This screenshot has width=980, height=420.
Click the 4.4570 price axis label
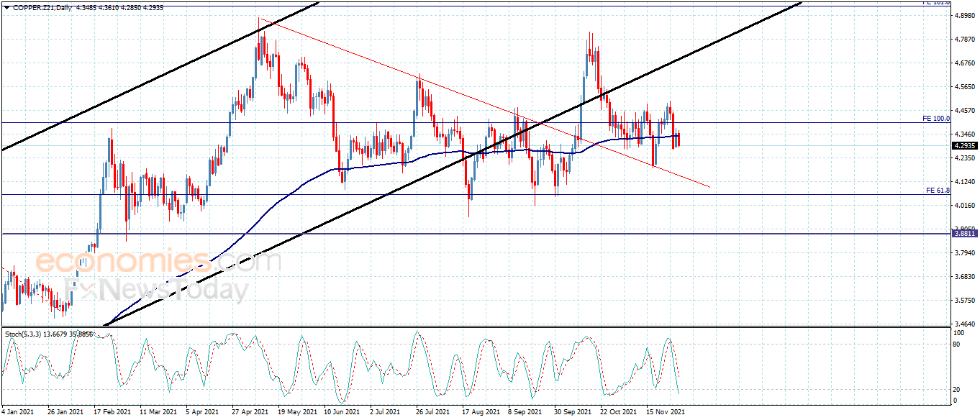click(x=963, y=111)
